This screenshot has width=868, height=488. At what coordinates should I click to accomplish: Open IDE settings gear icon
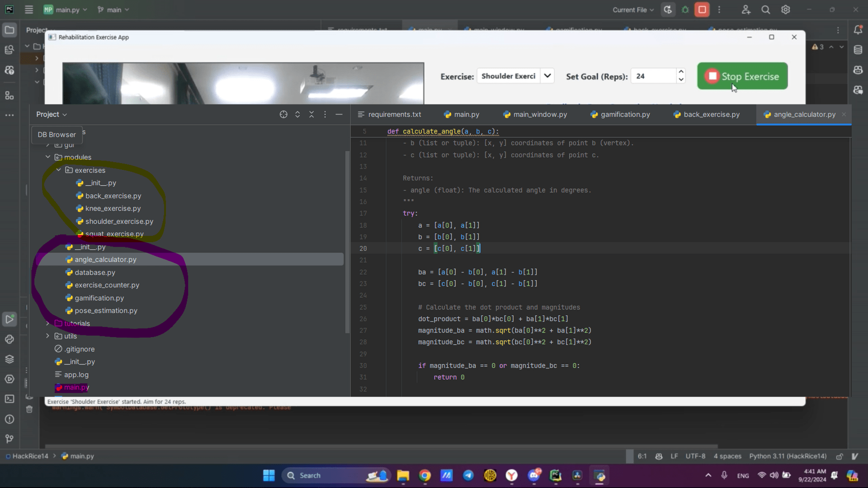[786, 9]
